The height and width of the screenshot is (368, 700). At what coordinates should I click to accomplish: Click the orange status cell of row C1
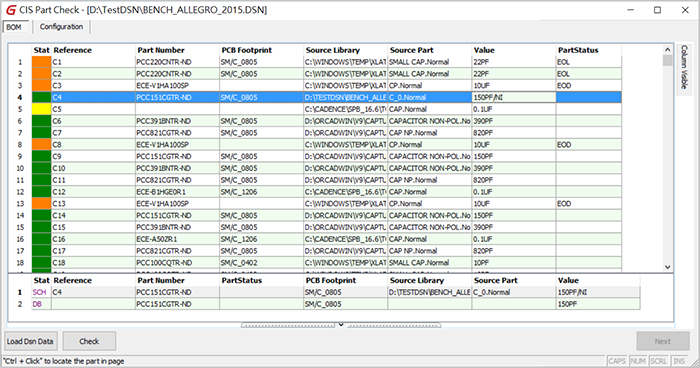(x=42, y=62)
